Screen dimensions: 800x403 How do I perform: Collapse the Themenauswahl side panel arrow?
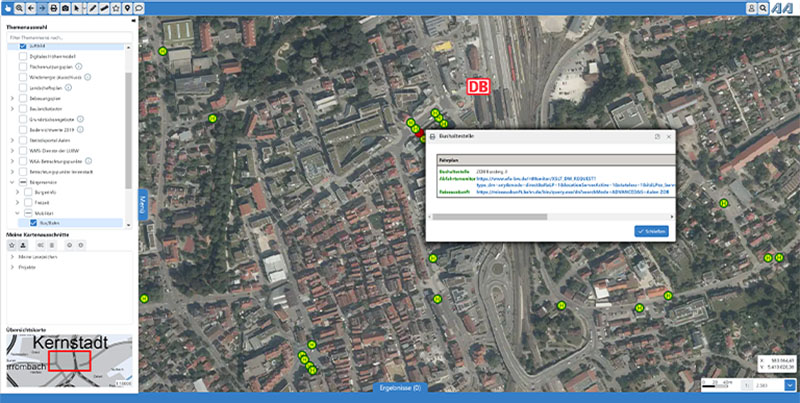134,21
